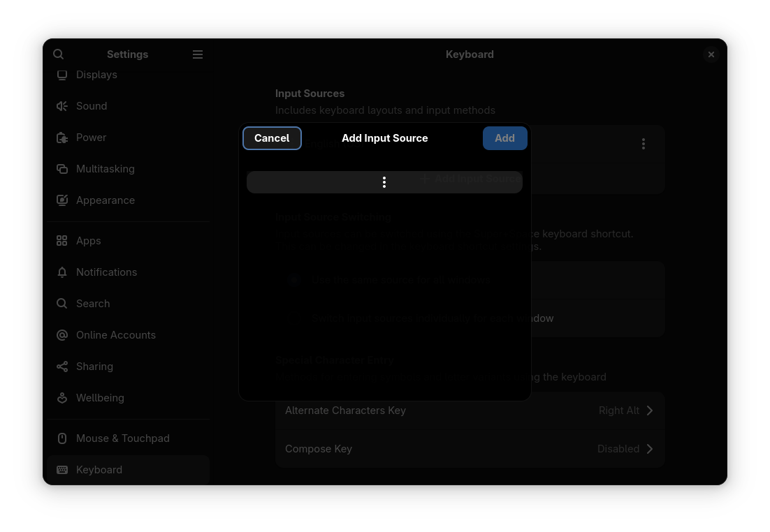Select Mouse & Touchpad in the sidebar
The image size is (770, 532).
(128, 438)
